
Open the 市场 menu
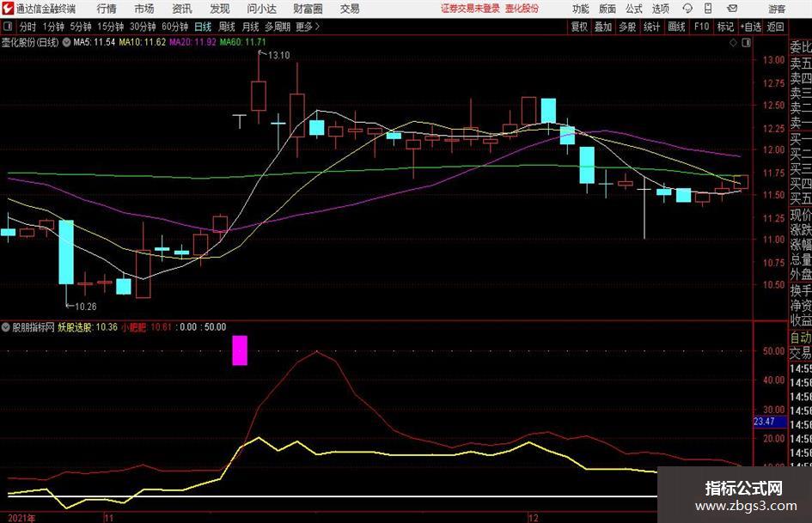[x=144, y=9]
